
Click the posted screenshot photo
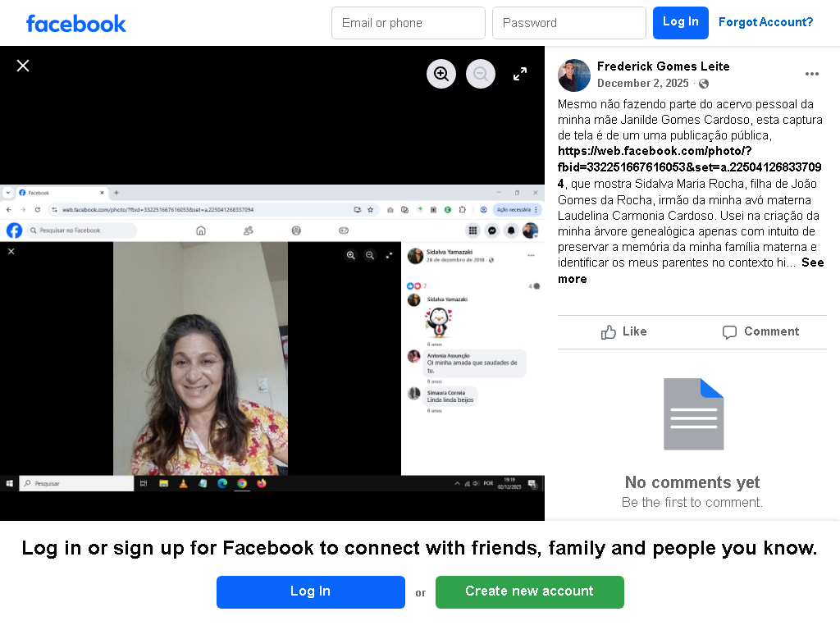point(272,338)
